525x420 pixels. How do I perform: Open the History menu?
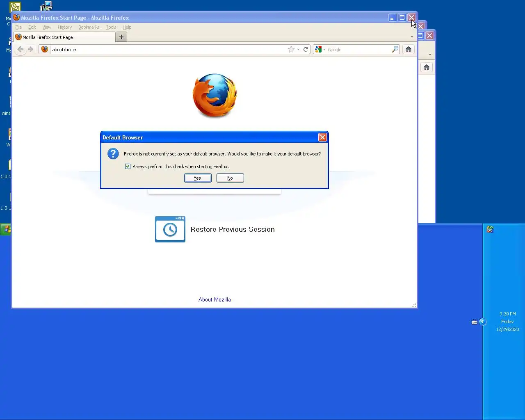(x=65, y=27)
